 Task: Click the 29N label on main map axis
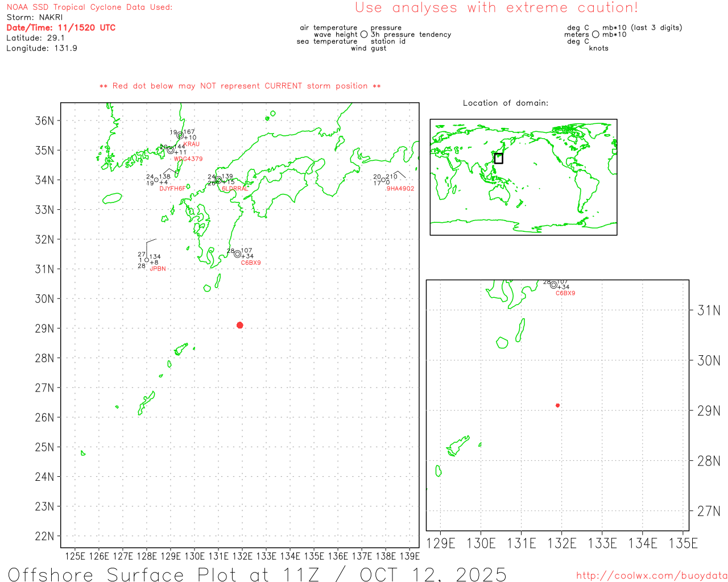pos(45,329)
